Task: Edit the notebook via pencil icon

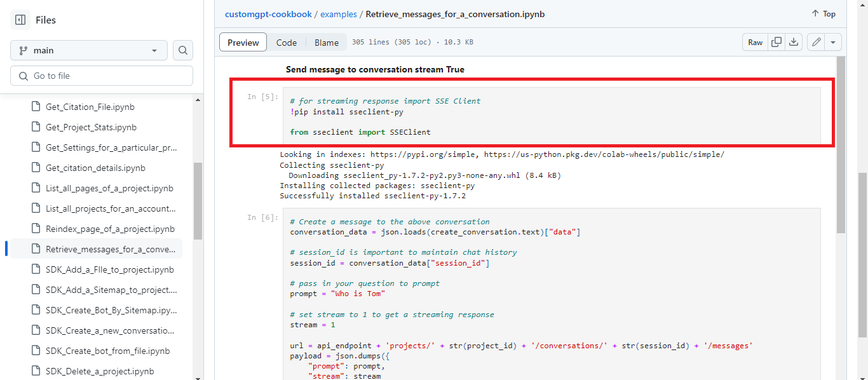Action: coord(816,41)
